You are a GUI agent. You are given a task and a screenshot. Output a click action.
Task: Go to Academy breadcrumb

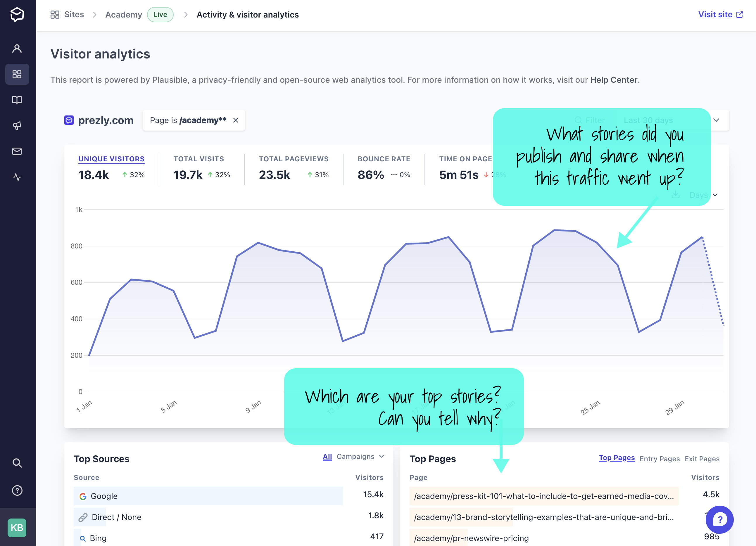pyautogui.click(x=124, y=15)
